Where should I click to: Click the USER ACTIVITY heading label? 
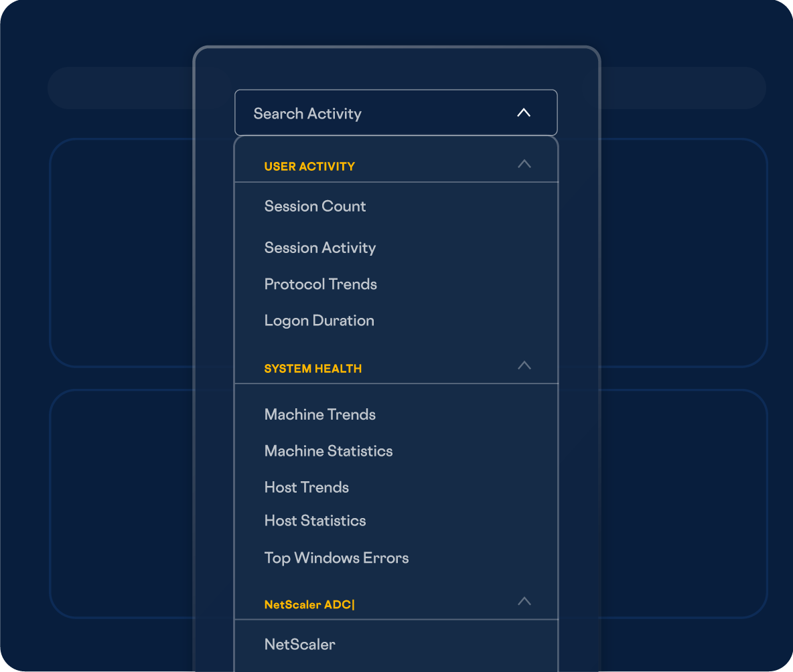point(309,167)
